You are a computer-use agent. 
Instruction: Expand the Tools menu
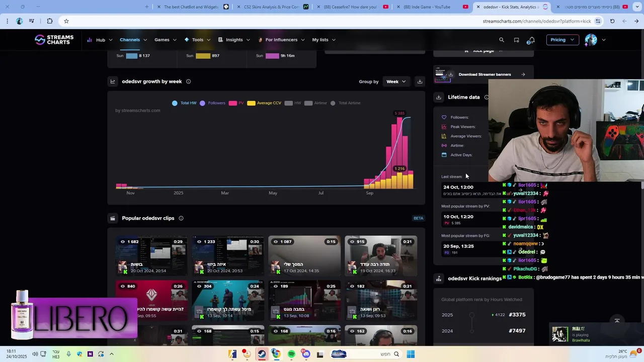tap(197, 40)
